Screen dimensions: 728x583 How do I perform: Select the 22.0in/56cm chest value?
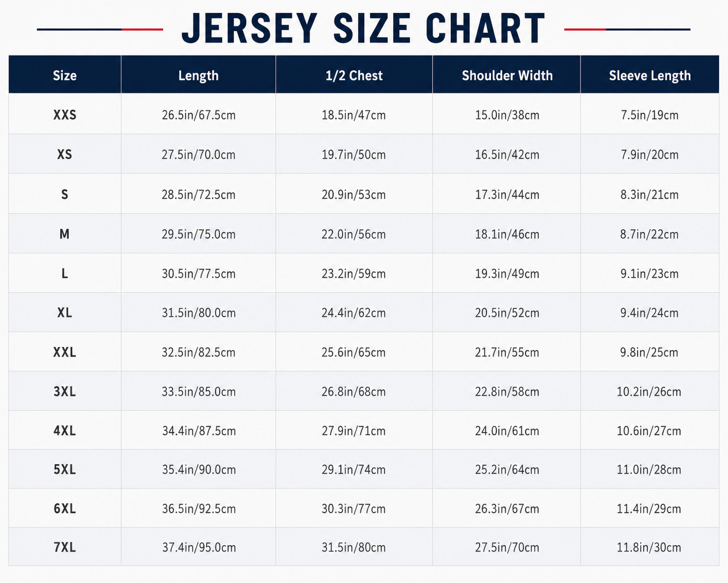(354, 234)
